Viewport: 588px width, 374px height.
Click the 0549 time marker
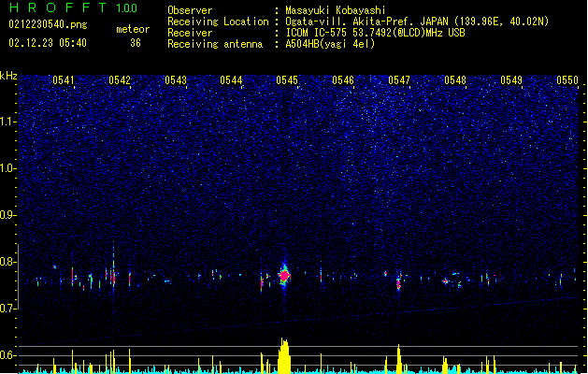point(511,80)
